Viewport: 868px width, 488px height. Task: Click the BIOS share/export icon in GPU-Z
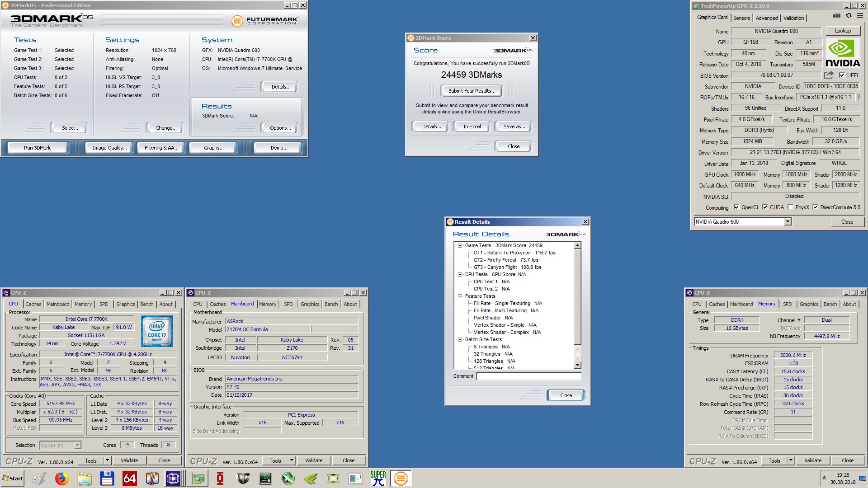(829, 75)
